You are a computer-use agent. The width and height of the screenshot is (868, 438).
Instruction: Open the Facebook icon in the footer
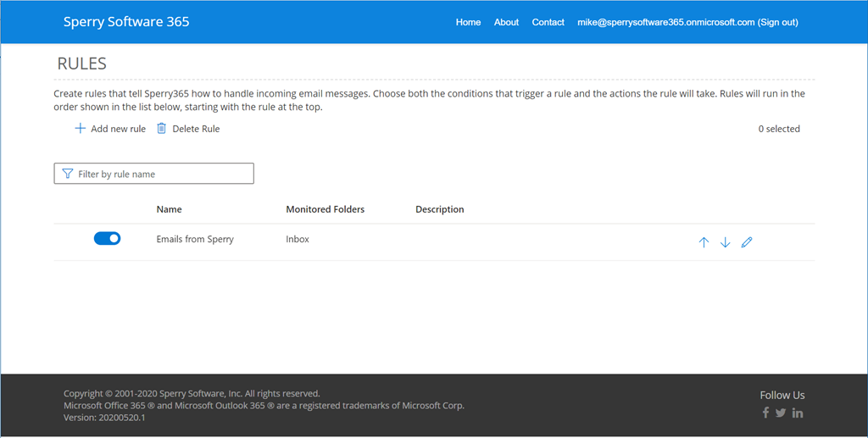click(x=765, y=413)
